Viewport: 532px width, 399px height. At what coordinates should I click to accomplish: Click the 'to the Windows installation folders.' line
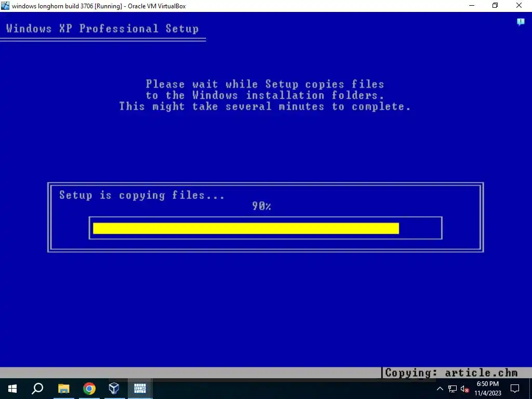pos(265,96)
